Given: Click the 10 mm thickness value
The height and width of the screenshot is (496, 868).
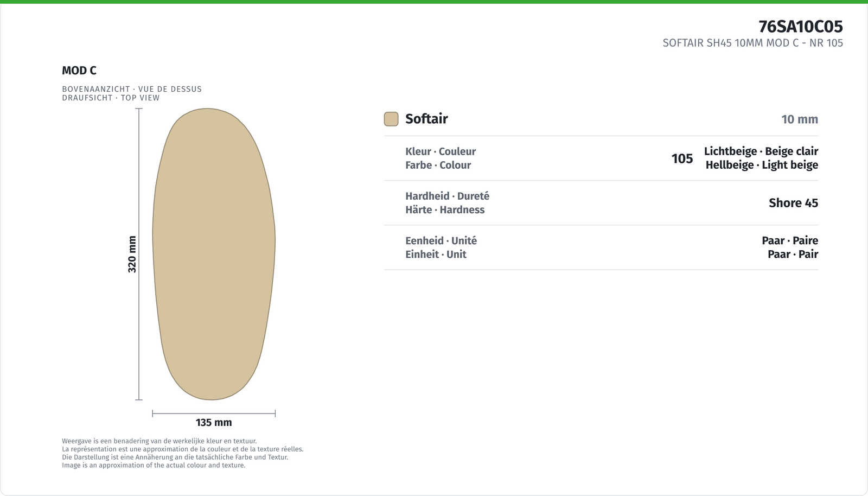Looking at the screenshot, I should click(800, 119).
